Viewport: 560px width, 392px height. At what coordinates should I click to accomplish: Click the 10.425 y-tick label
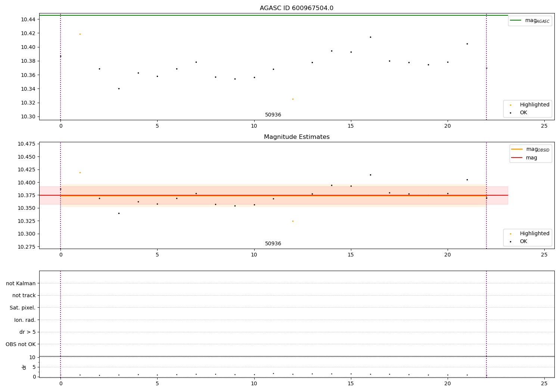pos(27,169)
